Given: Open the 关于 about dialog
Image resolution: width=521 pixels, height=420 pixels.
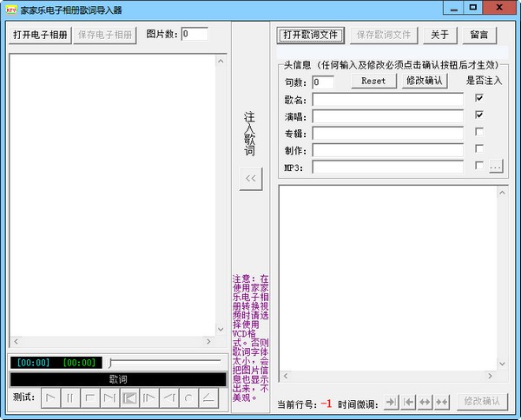Looking at the screenshot, I should click(x=440, y=36).
